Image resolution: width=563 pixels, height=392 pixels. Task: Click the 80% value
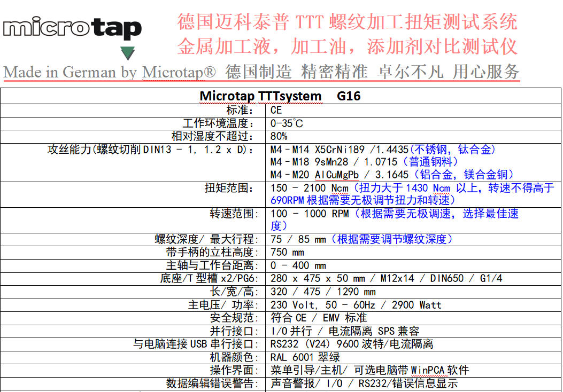tap(279, 136)
